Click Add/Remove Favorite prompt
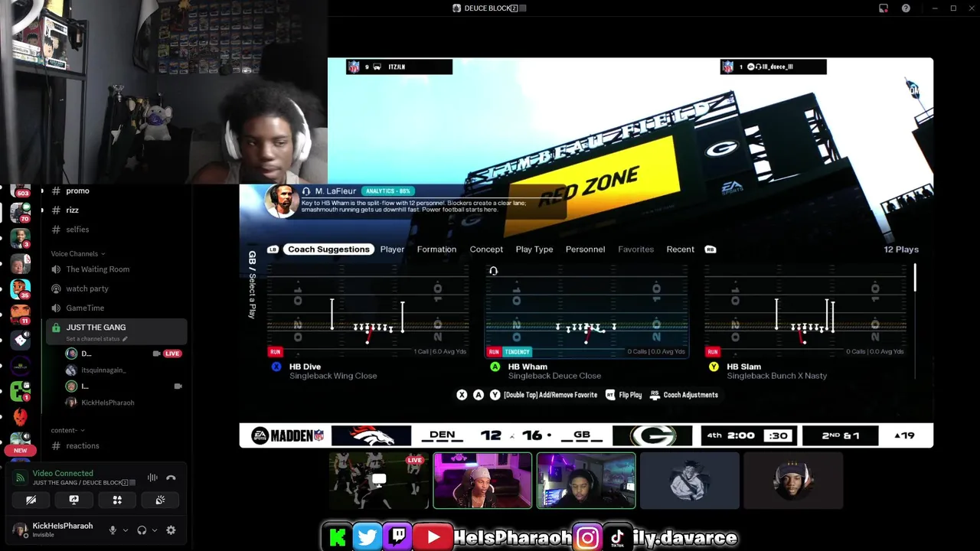Viewport: 980px width, 551px height. pyautogui.click(x=550, y=395)
